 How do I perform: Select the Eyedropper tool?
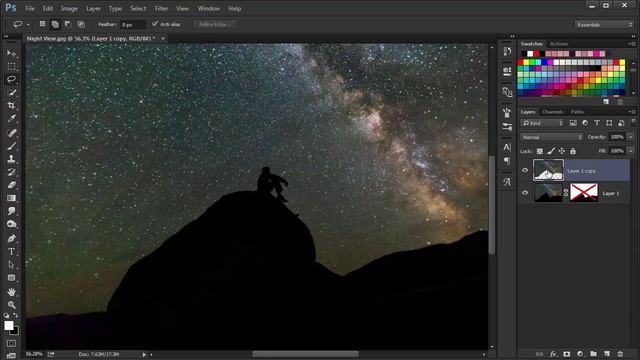click(x=11, y=118)
